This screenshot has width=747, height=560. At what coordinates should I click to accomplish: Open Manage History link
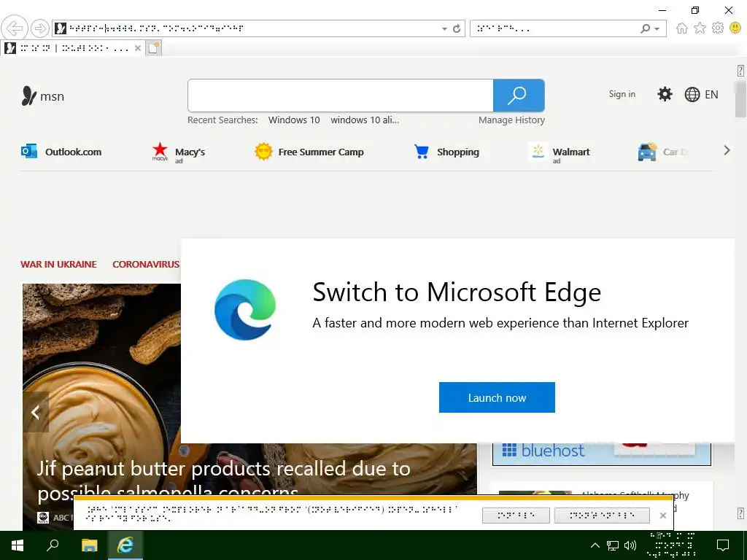pyautogui.click(x=511, y=120)
